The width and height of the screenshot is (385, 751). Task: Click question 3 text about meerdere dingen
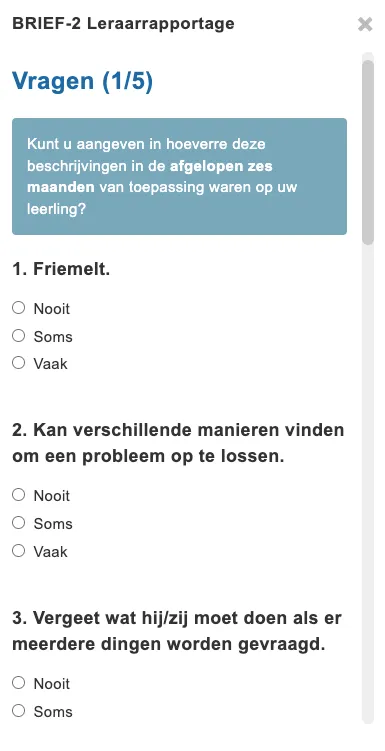177,631
